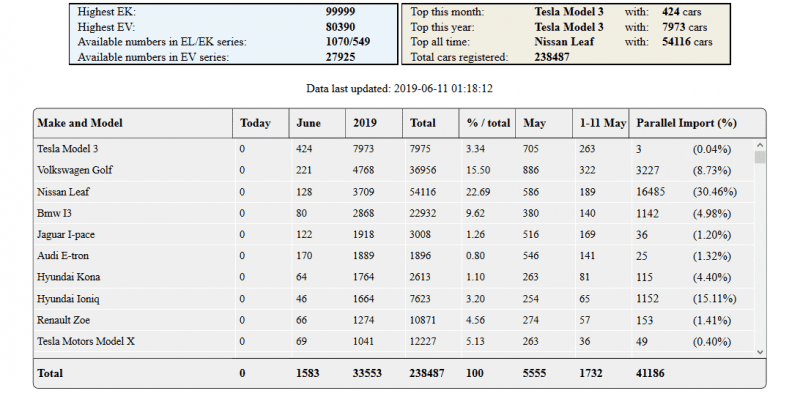Click the Top this month label
The width and height of the screenshot is (800, 407).
[x=447, y=12]
